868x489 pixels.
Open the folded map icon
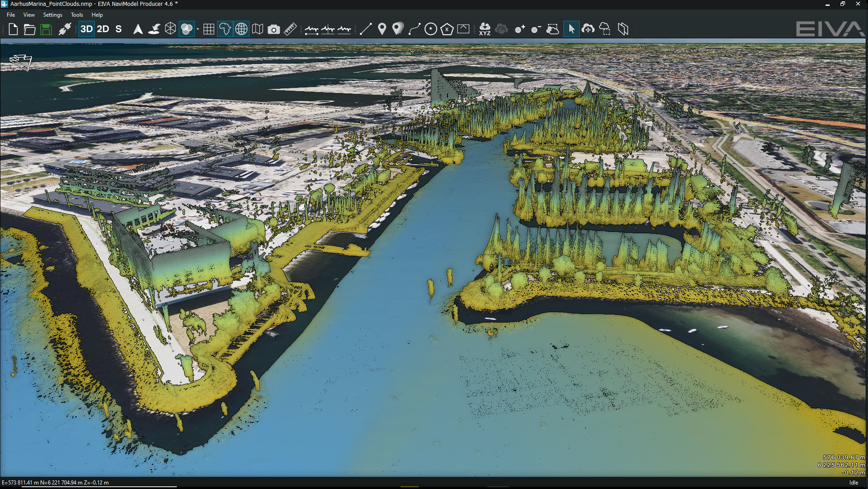click(x=258, y=29)
